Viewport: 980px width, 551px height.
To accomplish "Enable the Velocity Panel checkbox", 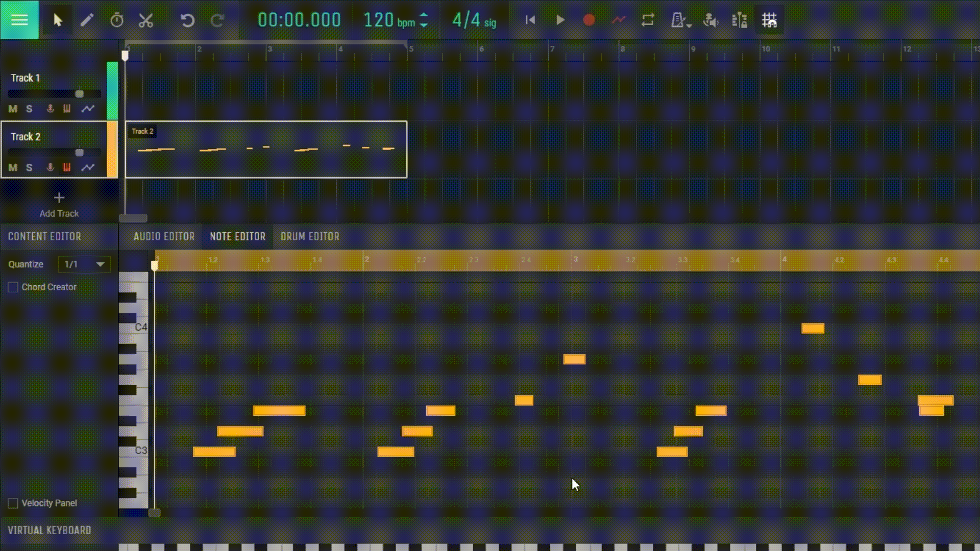I will point(12,503).
